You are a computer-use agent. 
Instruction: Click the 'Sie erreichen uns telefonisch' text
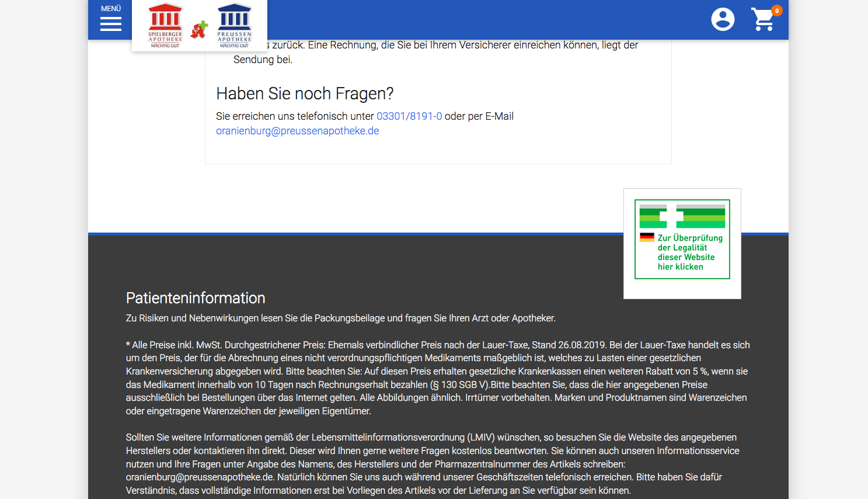[x=295, y=116]
